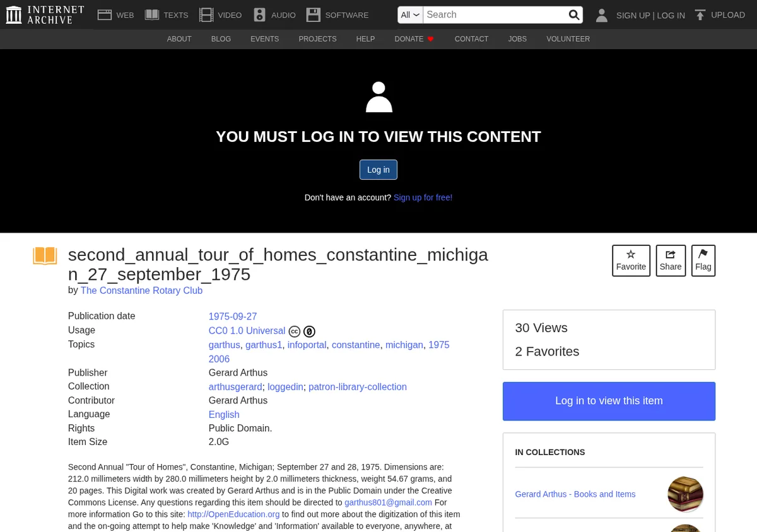Click the large user silhouette on banner
This screenshot has height=532, width=757.
pyautogui.click(x=379, y=96)
